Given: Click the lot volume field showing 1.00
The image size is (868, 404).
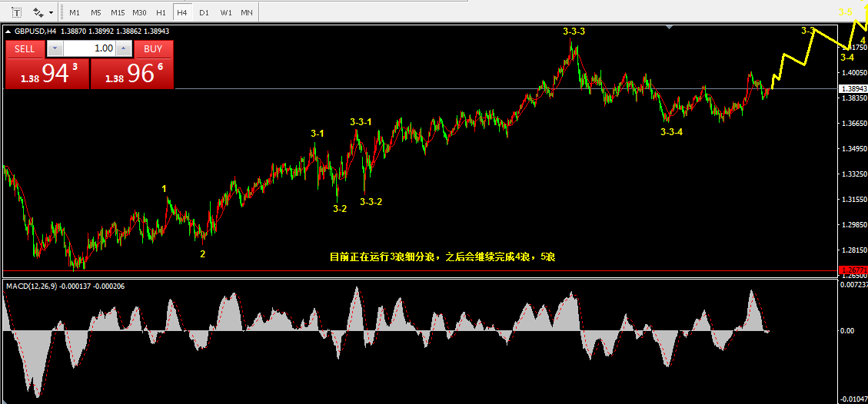Looking at the screenshot, I should [90, 48].
